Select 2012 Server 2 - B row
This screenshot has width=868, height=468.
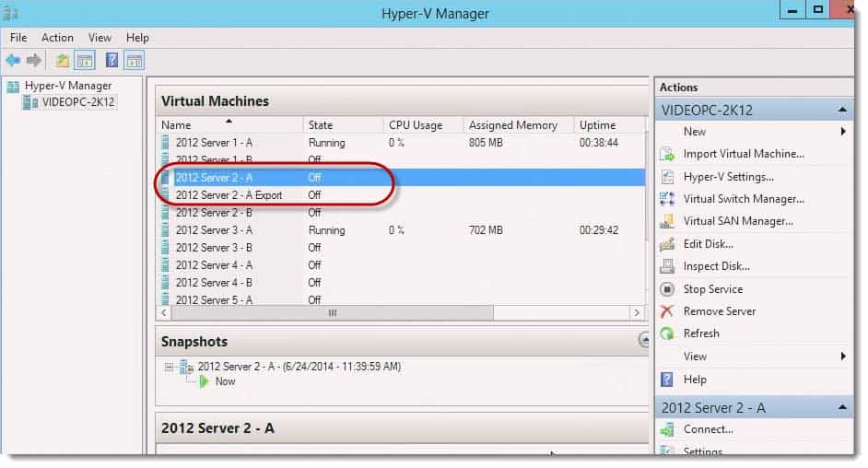click(x=402, y=213)
